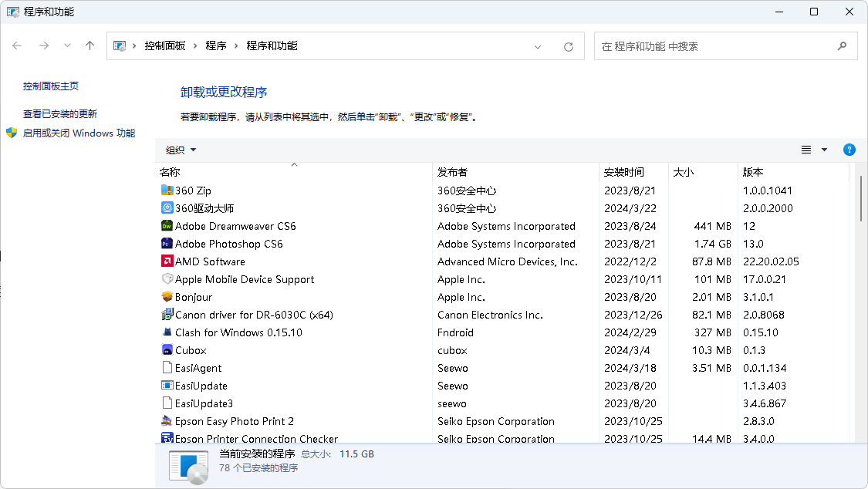Click the installed programs summary thumbnail
Screen dimensions: 868x489
click(x=189, y=467)
